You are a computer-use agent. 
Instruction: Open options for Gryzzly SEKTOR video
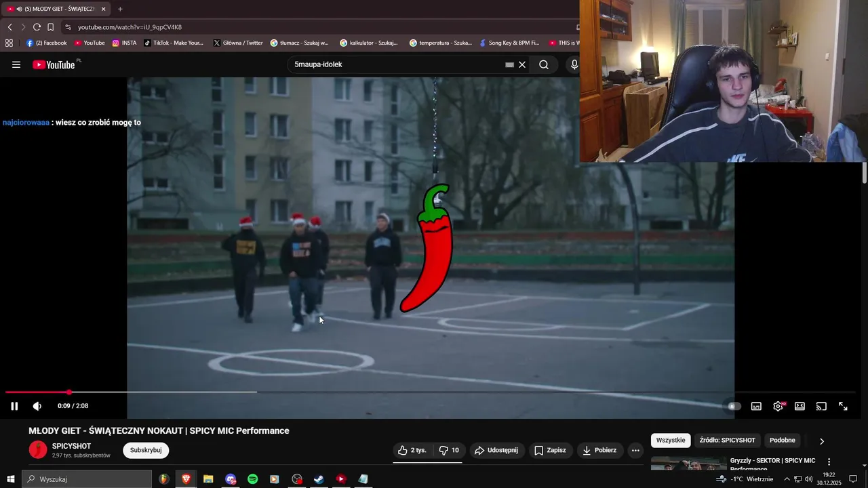(829, 462)
